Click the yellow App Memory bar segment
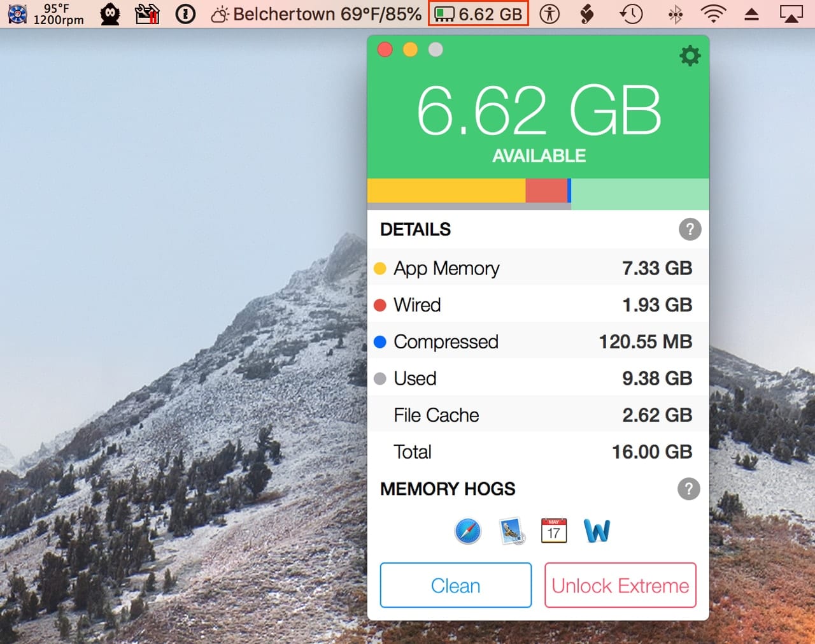Viewport: 815px width, 644px height. coord(446,190)
